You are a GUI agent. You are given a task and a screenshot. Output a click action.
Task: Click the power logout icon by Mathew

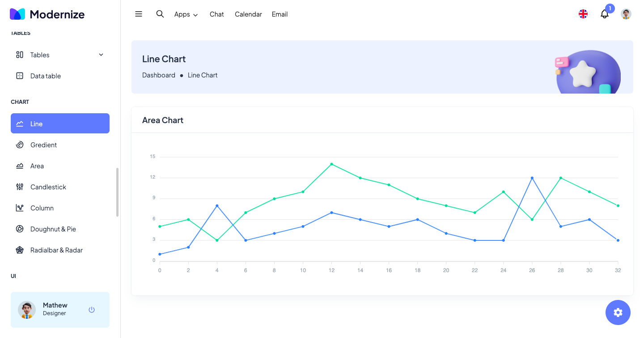pyautogui.click(x=92, y=309)
